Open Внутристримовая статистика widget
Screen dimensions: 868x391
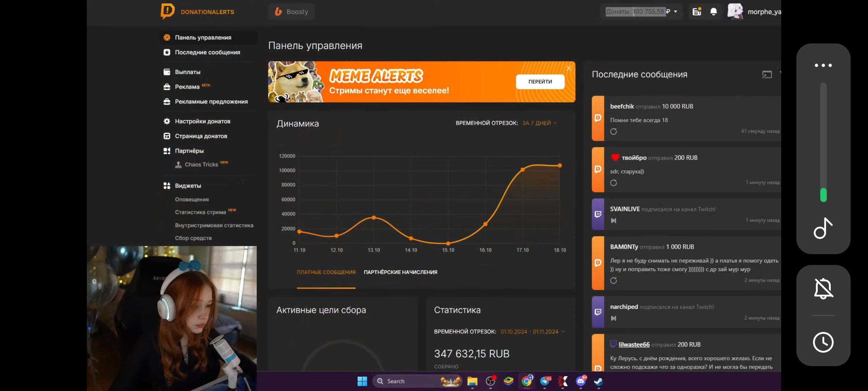[x=214, y=225]
